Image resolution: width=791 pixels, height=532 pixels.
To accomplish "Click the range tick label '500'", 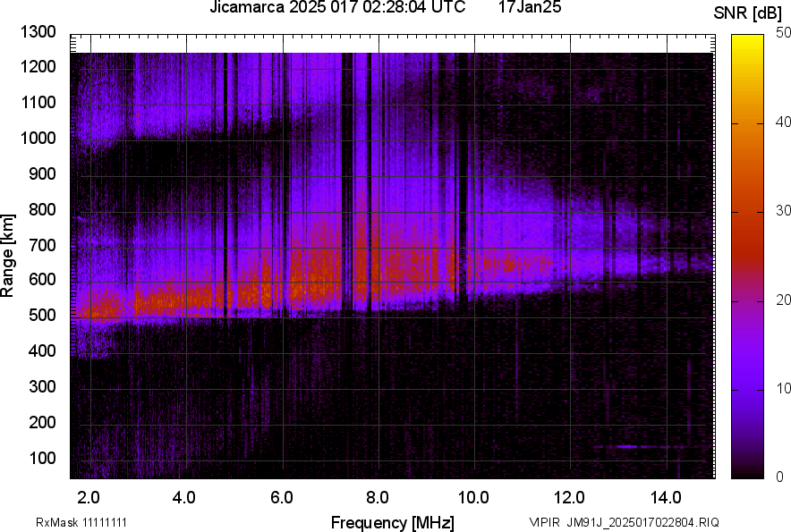I will 42,315.
